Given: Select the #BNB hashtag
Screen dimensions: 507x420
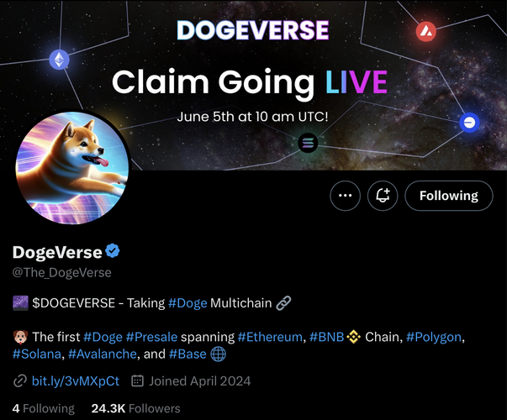Looking at the screenshot, I should coord(326,337).
